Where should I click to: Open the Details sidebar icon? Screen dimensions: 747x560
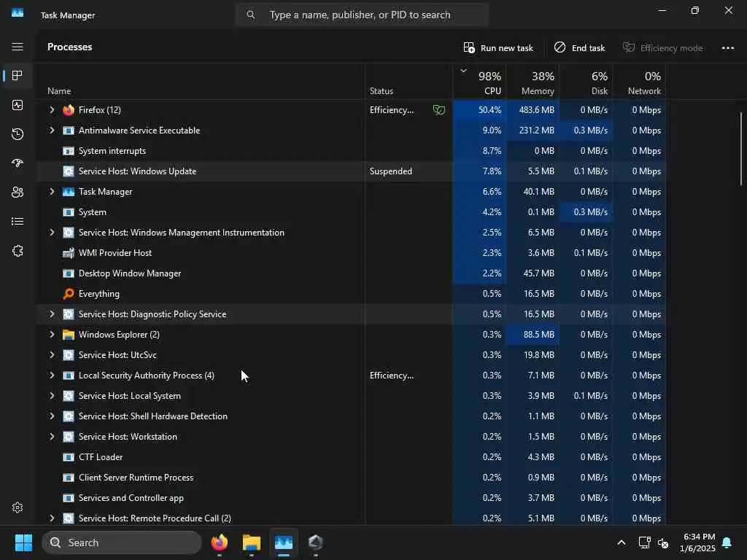[x=18, y=222]
